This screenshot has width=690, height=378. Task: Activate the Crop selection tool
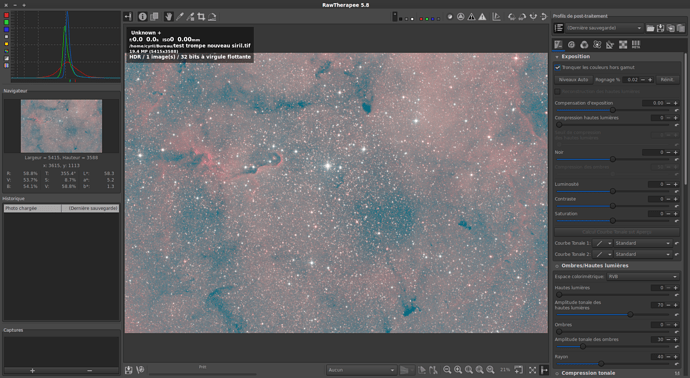pos(201,17)
